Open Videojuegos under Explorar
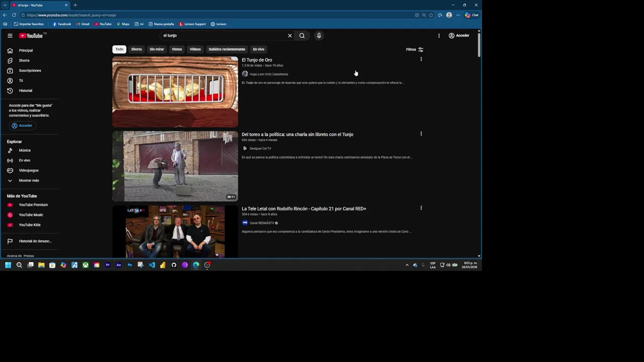 [x=28, y=170]
